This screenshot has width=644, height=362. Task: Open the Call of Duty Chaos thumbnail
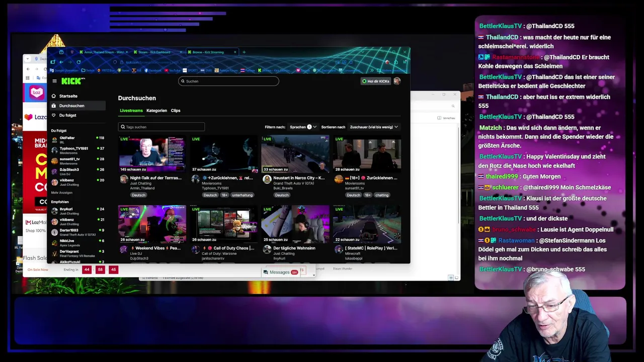pos(223,224)
